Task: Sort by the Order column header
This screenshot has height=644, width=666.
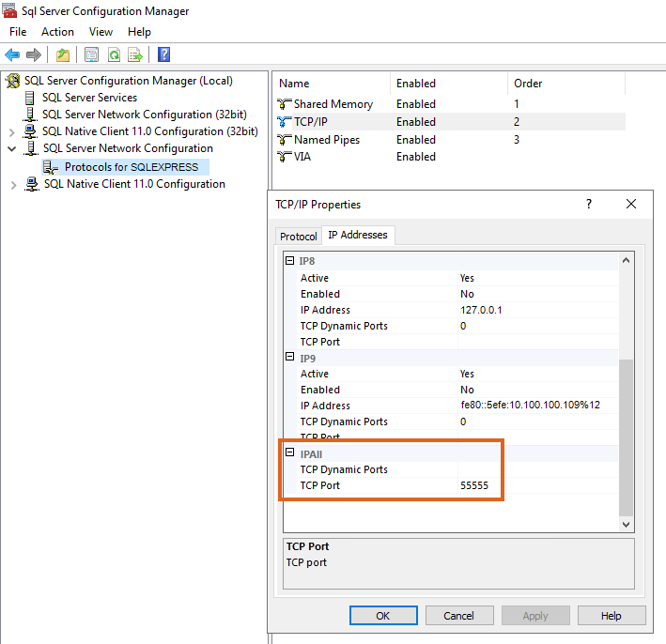Action: [566, 84]
